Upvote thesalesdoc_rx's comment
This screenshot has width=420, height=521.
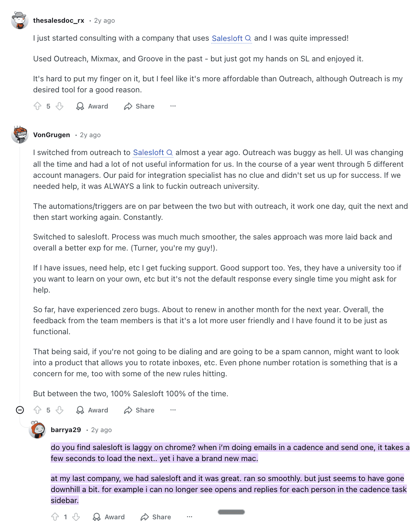[x=38, y=106]
